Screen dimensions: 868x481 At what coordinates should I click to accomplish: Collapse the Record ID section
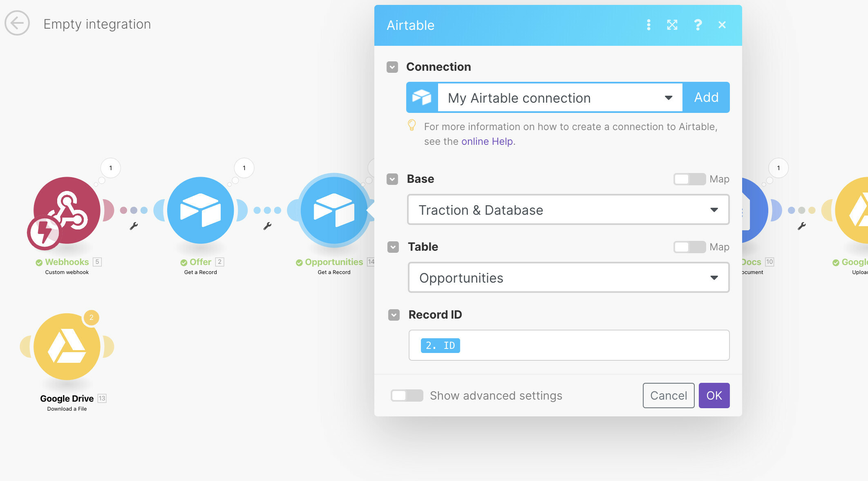point(394,315)
